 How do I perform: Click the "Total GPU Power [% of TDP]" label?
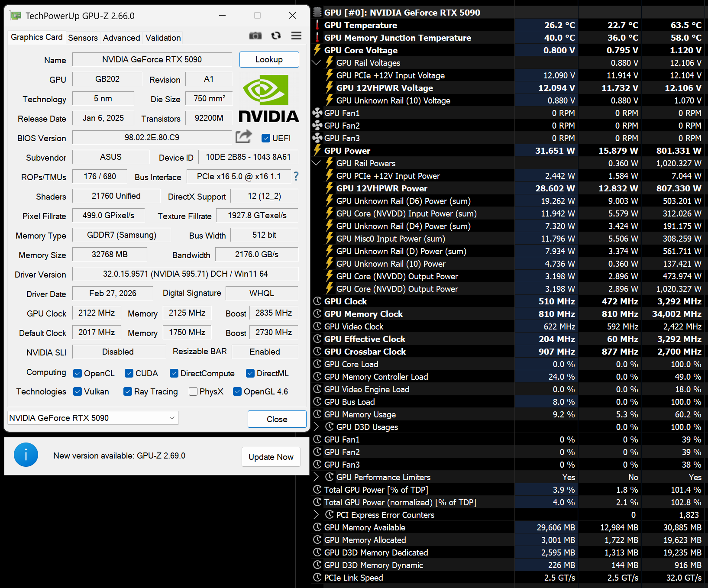pos(376,490)
